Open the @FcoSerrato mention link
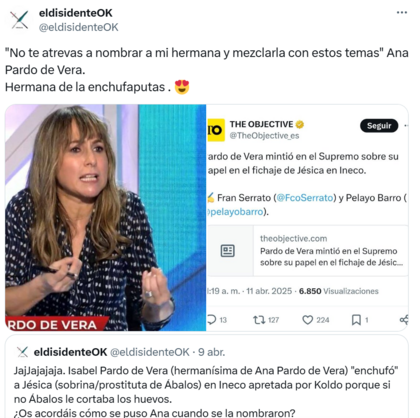This screenshot has height=418, width=420. pyautogui.click(x=305, y=198)
